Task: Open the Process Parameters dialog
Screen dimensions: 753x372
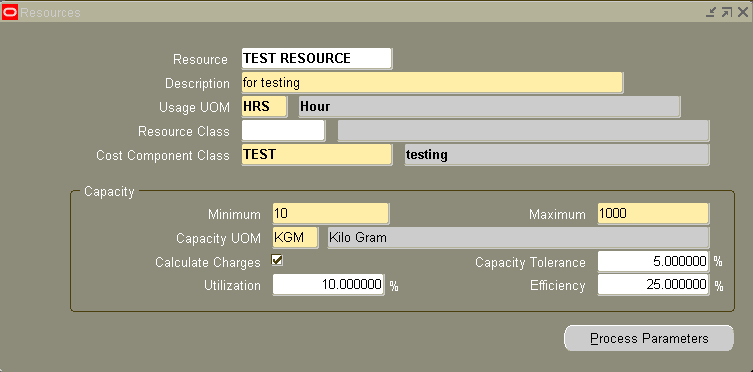Action: tap(649, 338)
